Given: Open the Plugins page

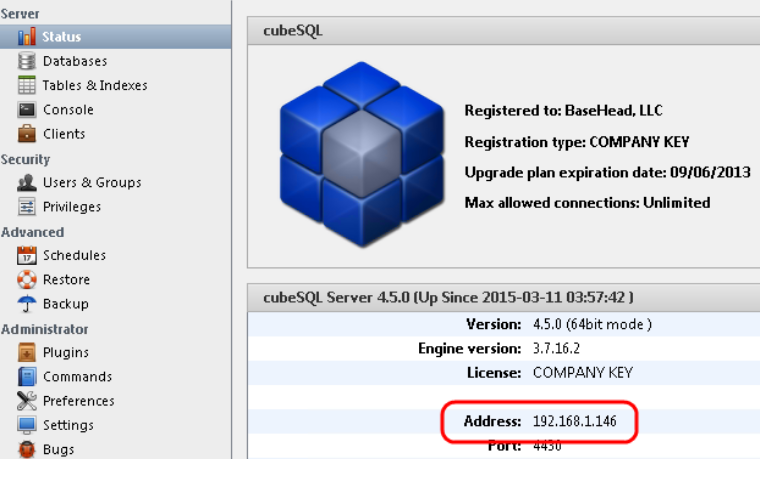Looking at the screenshot, I should [x=65, y=352].
